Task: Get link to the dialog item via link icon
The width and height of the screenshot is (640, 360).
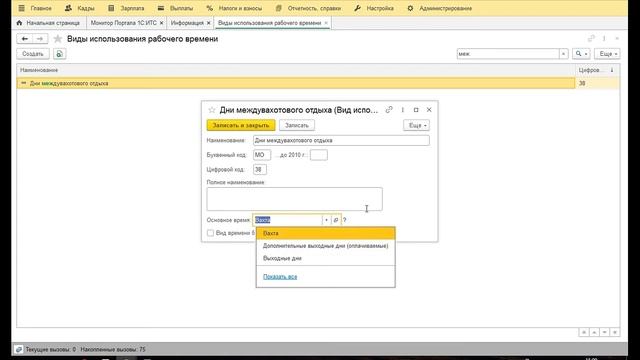Action: click(x=389, y=110)
